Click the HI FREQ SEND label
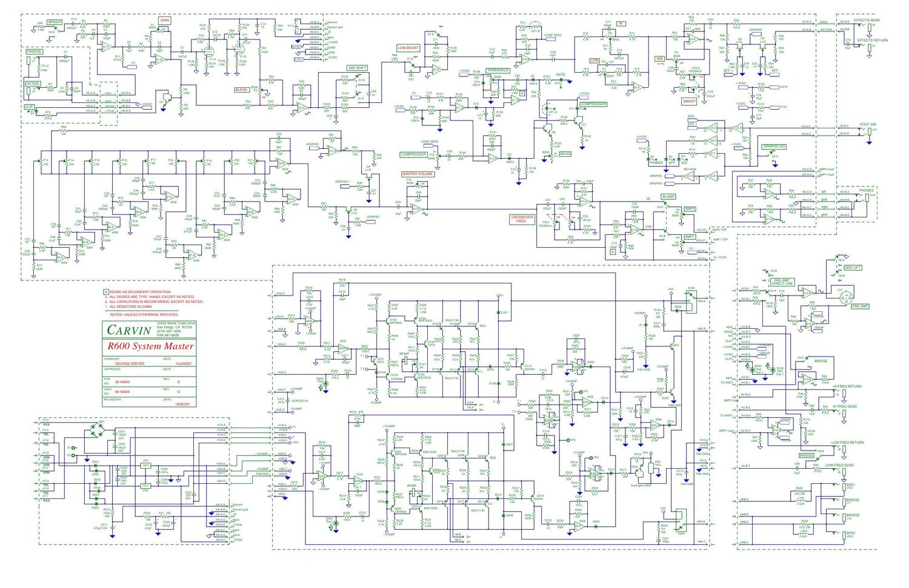The width and height of the screenshot is (909, 588). coord(845,406)
